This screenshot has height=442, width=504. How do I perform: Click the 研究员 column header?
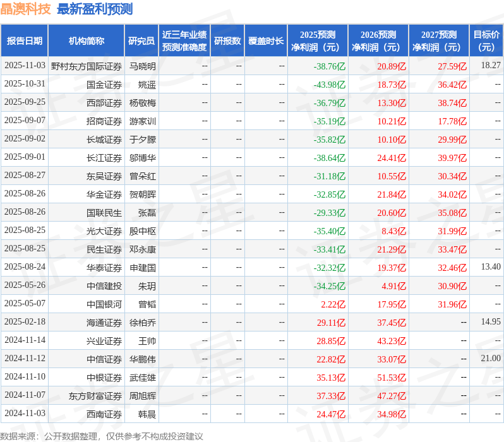click(141, 41)
